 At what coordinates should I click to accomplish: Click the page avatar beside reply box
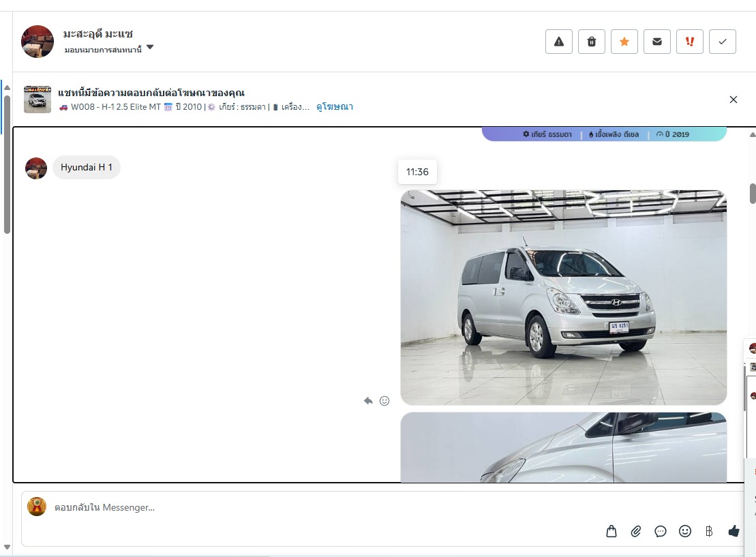click(37, 507)
